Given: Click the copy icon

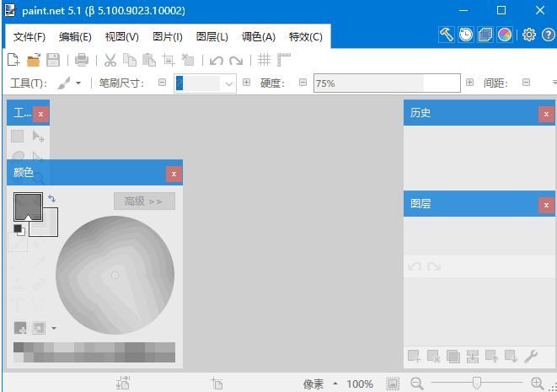Looking at the screenshot, I should [x=130, y=60].
